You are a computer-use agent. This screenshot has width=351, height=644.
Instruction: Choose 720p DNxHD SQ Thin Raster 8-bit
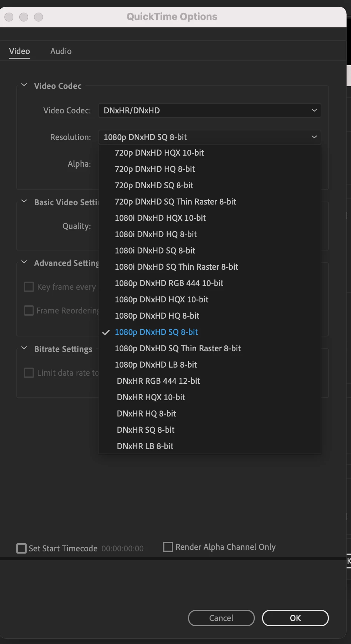(x=210, y=202)
